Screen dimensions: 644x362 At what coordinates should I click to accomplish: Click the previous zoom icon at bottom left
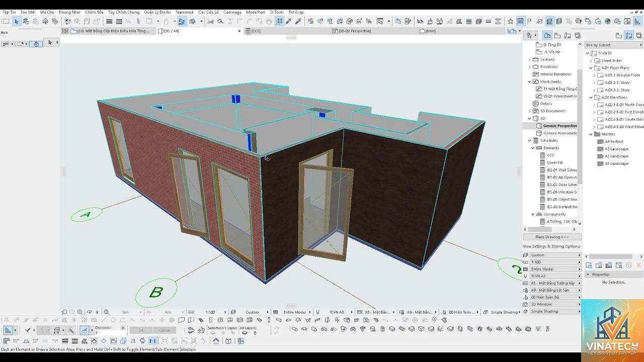tap(64, 312)
